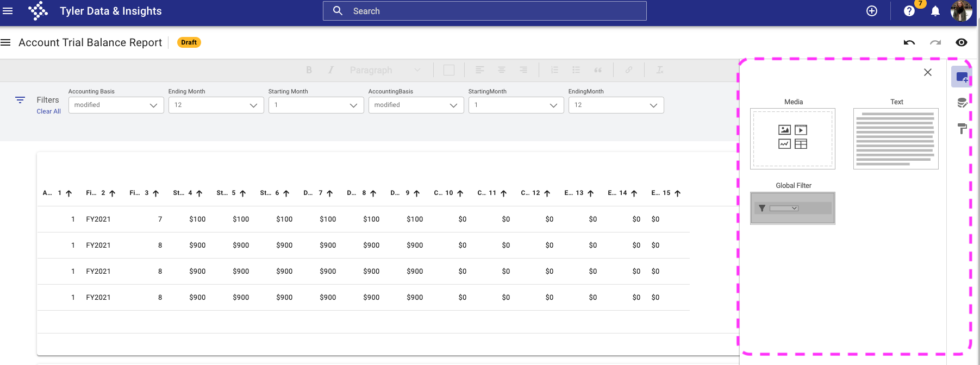Clear text formatting
This screenshot has height=365, width=980.
(660, 70)
